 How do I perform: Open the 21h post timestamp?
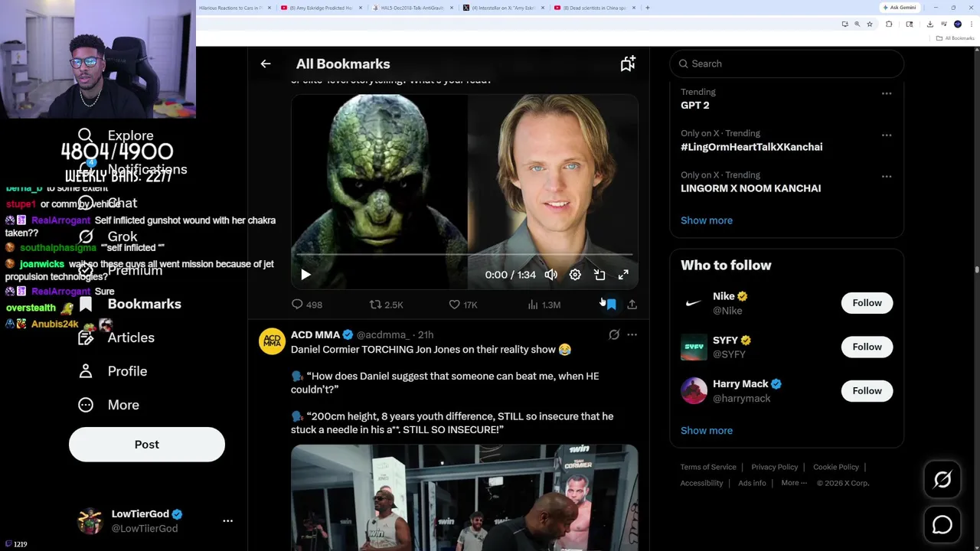pos(426,334)
